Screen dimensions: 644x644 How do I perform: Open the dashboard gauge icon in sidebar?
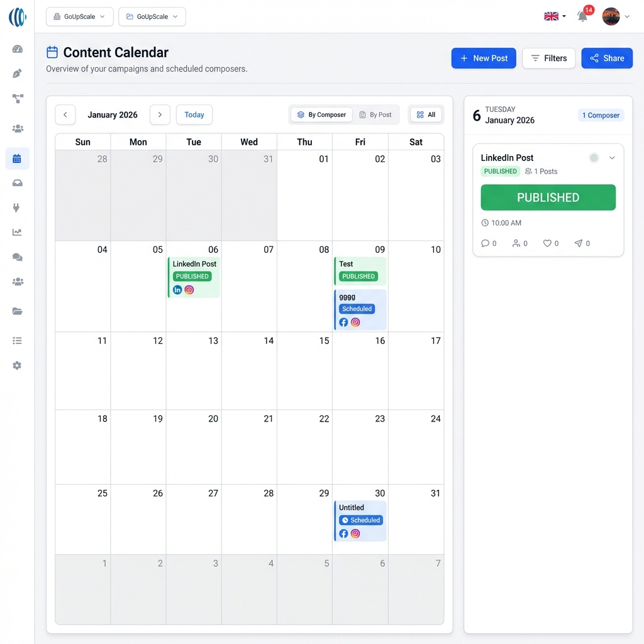click(x=17, y=48)
